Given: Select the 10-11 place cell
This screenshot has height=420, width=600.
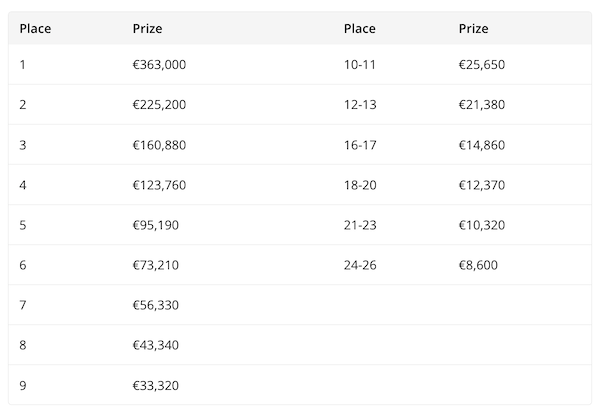Looking at the screenshot, I should [360, 65].
